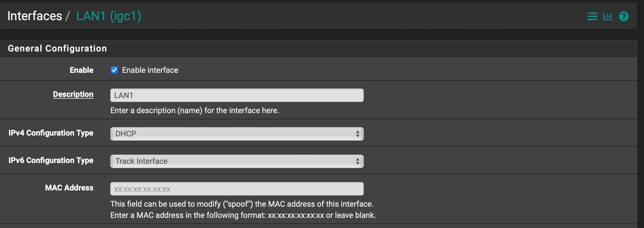
Task: Focus the Description field containing LAN1
Action: click(237, 95)
